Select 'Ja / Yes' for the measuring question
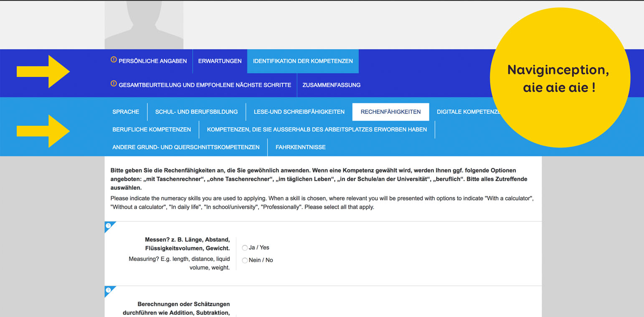 pos(245,247)
